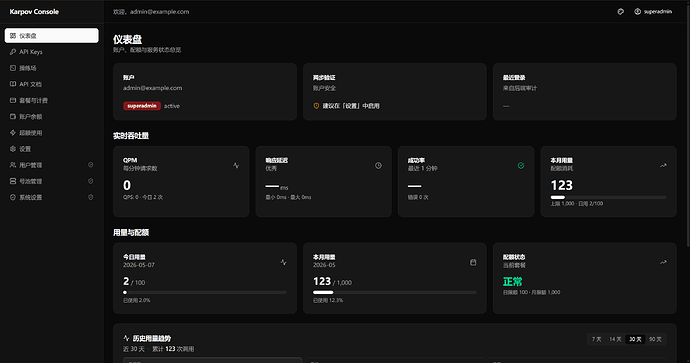This screenshot has height=363, width=690.
Task: Click the 今日用量 progress bar
Action: 205,292
